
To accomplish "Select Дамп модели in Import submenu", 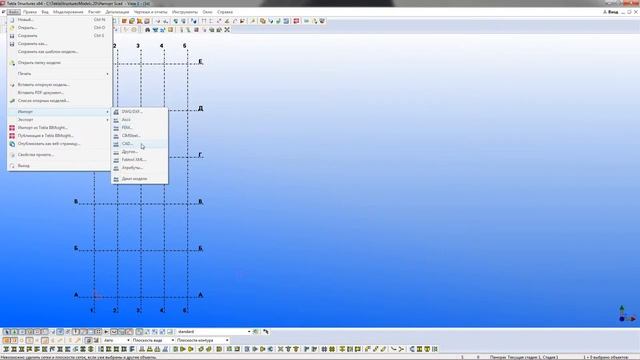I will [140, 179].
